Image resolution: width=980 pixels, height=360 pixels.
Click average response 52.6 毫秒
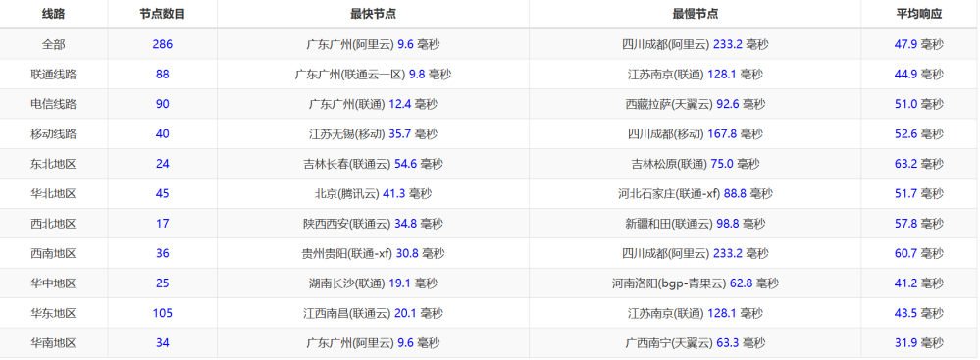coord(919,133)
